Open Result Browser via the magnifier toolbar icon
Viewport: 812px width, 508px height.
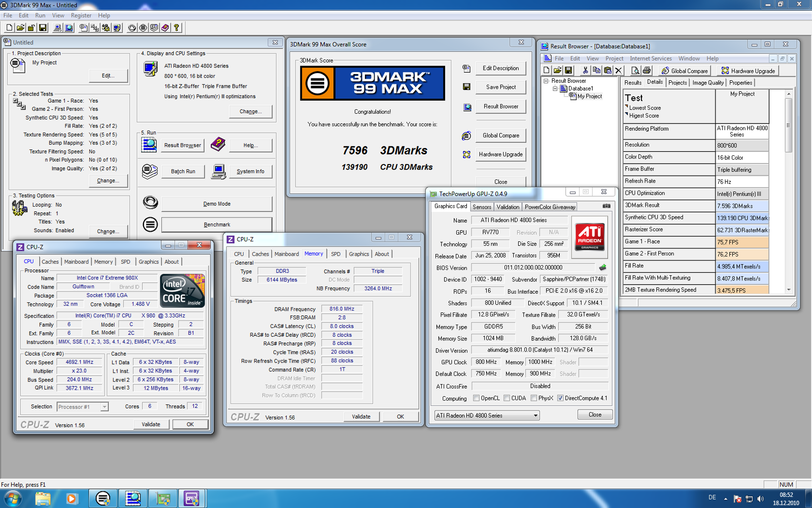(69, 28)
